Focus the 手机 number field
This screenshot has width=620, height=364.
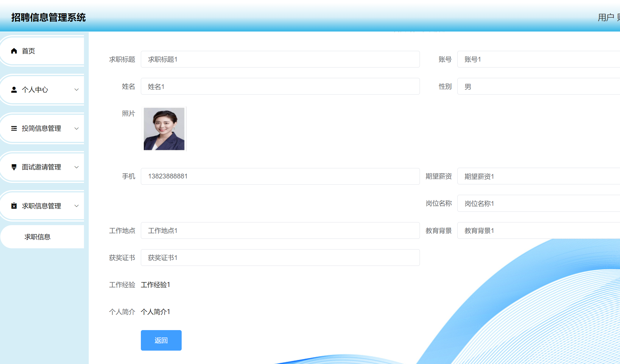(280, 176)
